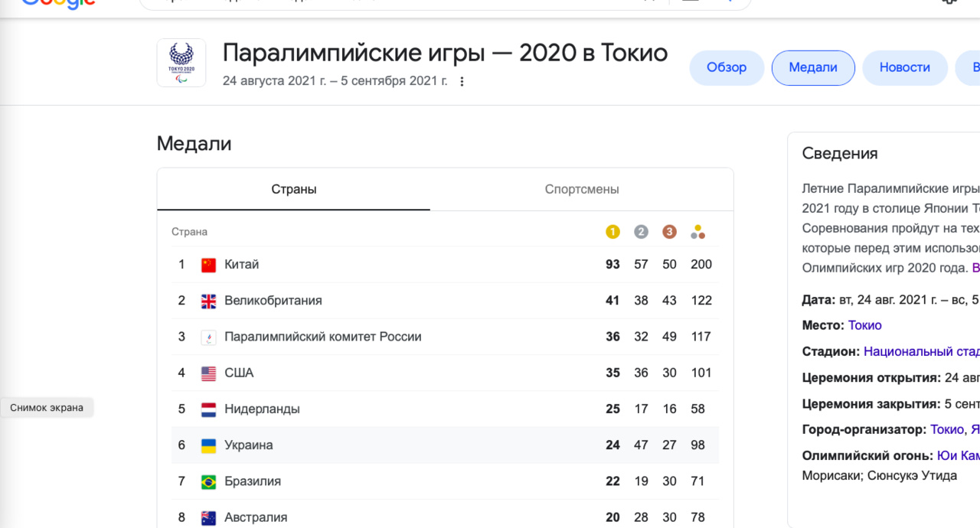
Task: Follow the Токио link next to Место
Action: [865, 325]
